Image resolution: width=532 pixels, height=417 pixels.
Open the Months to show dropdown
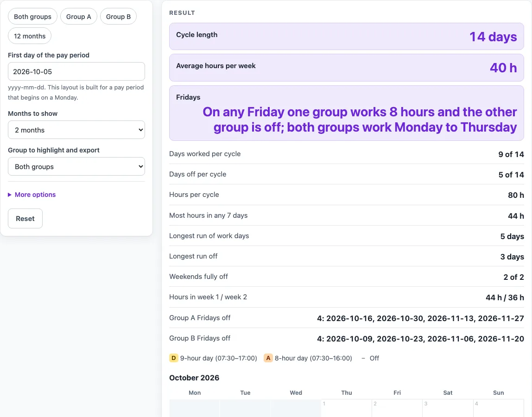tap(76, 130)
